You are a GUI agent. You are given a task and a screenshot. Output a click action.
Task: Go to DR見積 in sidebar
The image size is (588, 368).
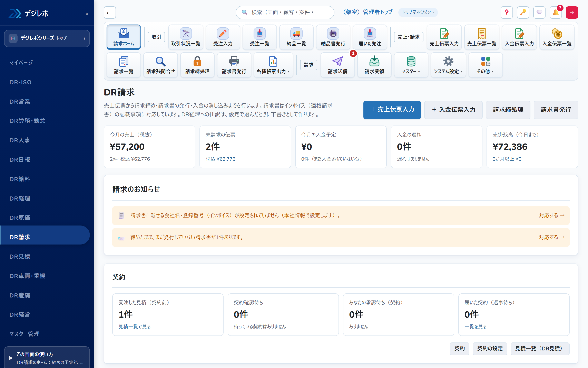[45, 257]
